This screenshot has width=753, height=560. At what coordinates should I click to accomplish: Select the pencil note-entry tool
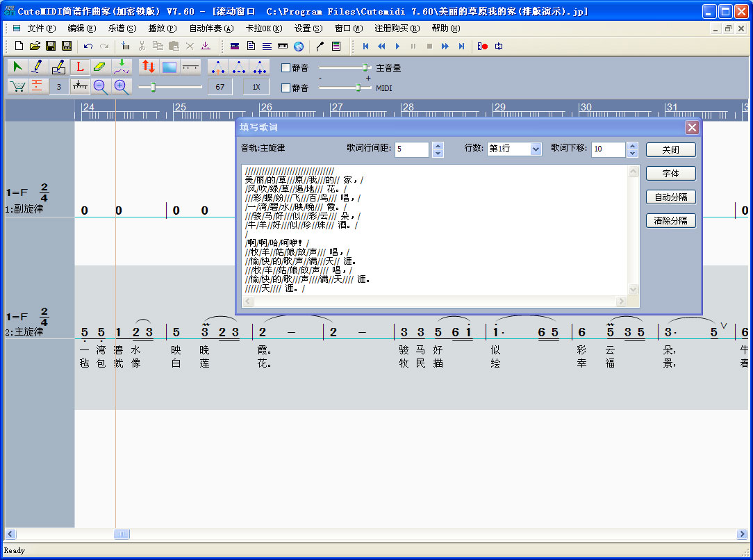tap(38, 67)
